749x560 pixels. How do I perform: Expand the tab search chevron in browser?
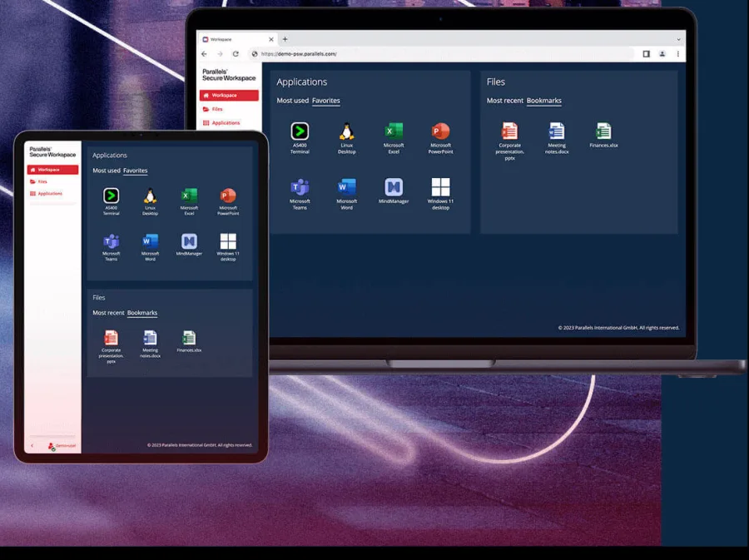[x=678, y=40]
